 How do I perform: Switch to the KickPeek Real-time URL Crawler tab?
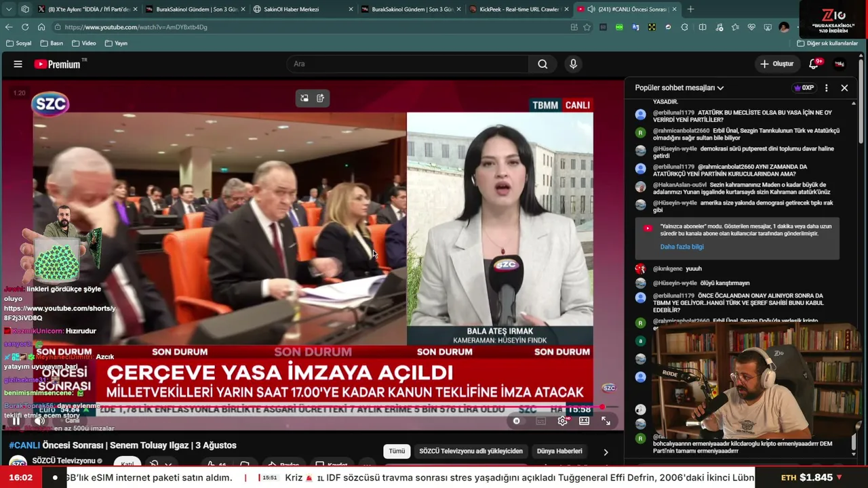coord(519,9)
